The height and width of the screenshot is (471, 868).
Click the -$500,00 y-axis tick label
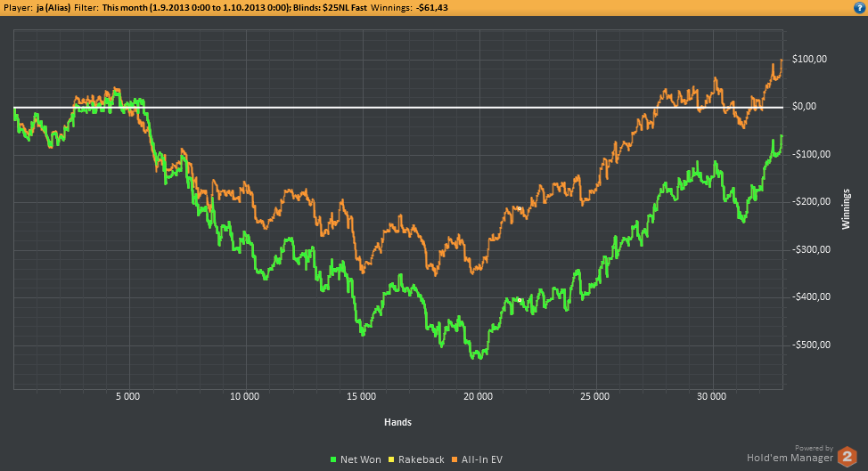coord(809,345)
